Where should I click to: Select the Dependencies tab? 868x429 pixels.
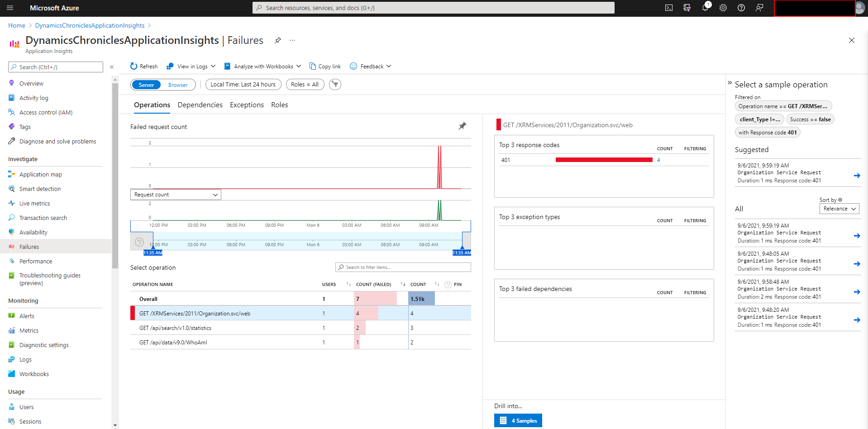200,105
